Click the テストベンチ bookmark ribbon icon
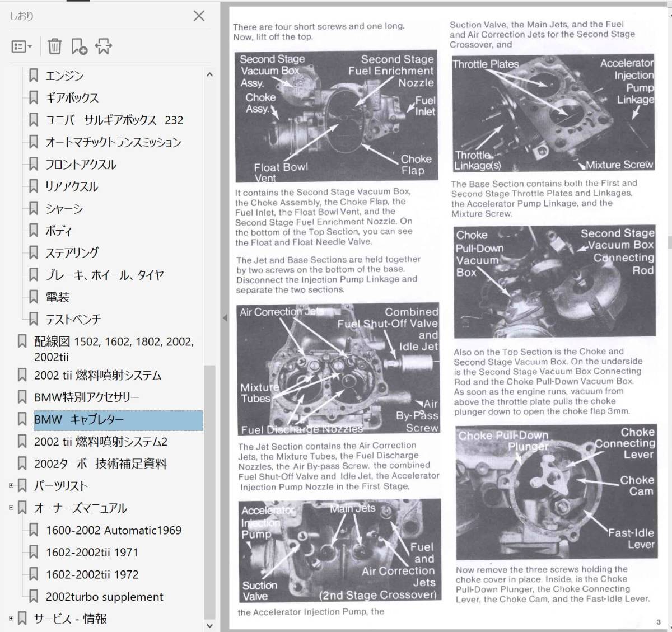Viewport: 672px width, 632px height. (34, 319)
